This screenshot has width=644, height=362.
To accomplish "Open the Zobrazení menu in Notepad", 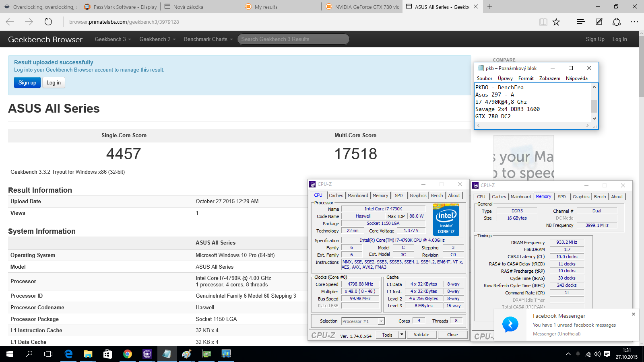I will click(x=550, y=78).
